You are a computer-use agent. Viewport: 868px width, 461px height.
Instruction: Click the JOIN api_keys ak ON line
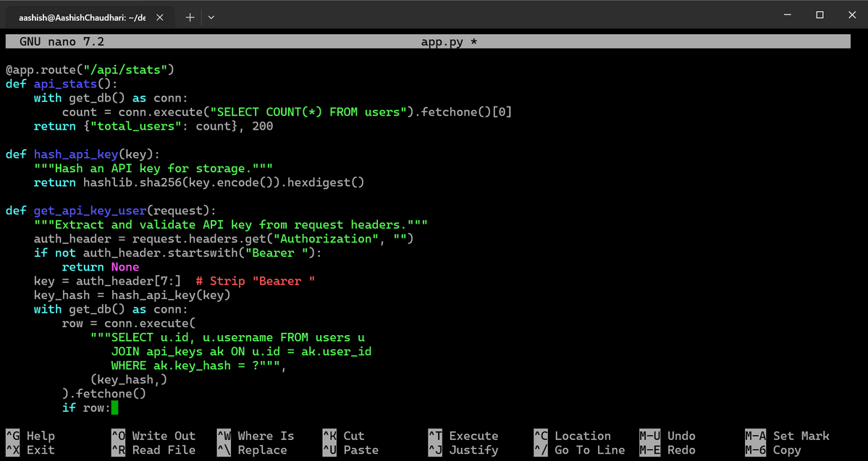[241, 352]
